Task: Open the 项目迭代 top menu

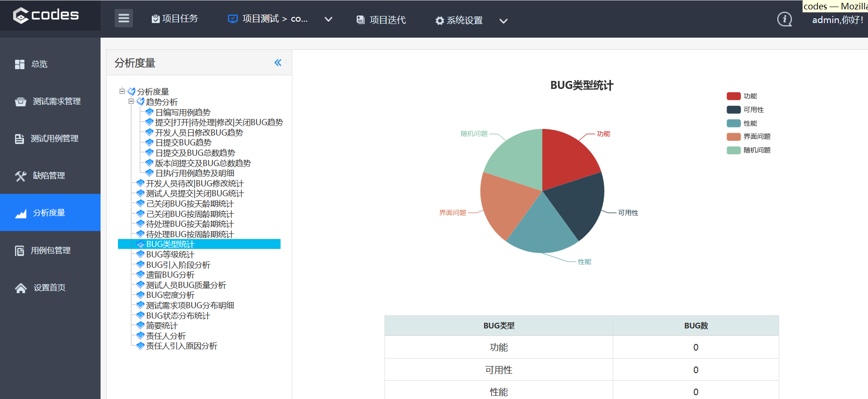Action: [x=381, y=20]
